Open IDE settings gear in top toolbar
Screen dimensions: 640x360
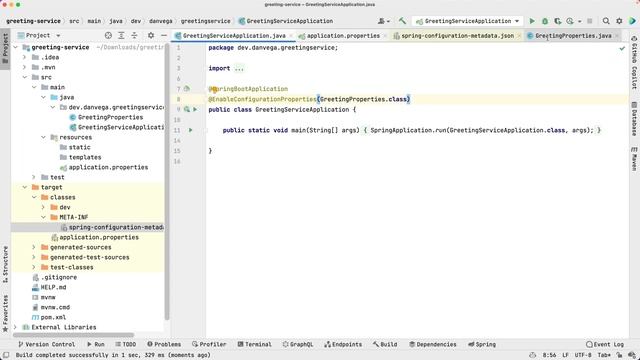[x=619, y=21]
